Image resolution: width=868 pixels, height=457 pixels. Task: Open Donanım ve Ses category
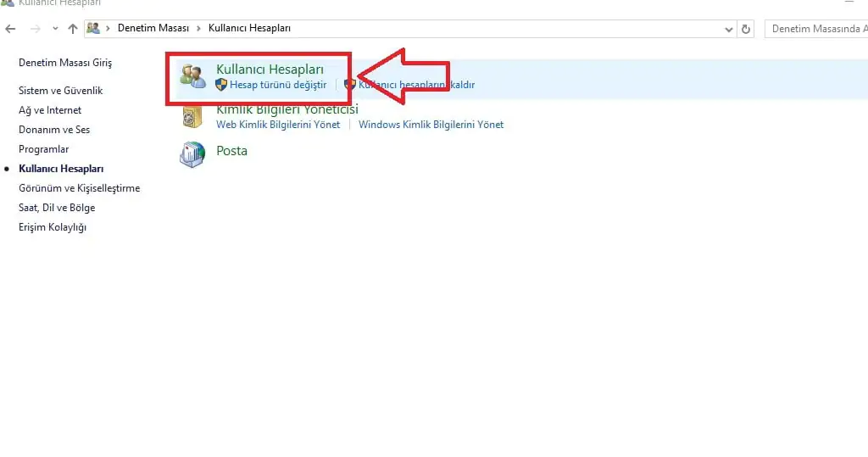coord(54,130)
